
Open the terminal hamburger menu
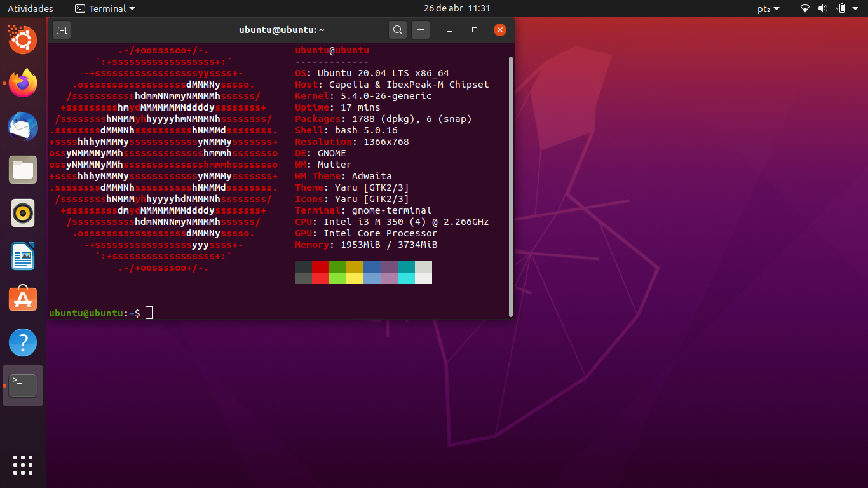[421, 30]
